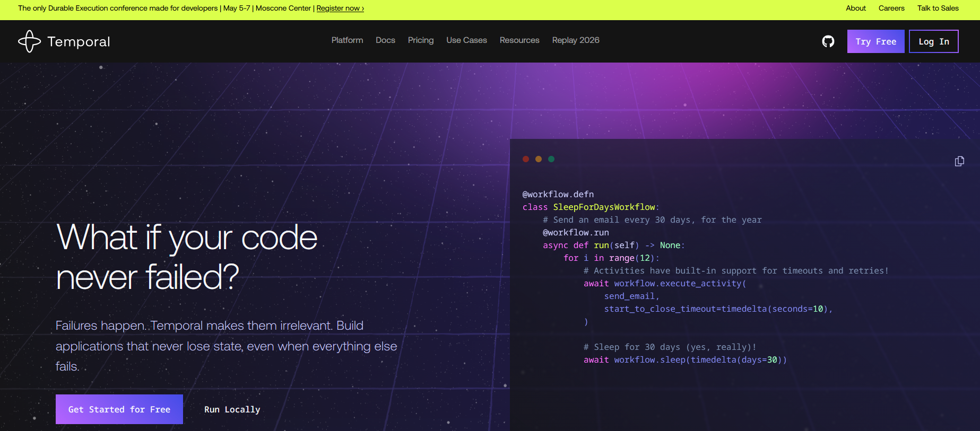
Task: Click the Try Free button
Action: click(x=875, y=41)
